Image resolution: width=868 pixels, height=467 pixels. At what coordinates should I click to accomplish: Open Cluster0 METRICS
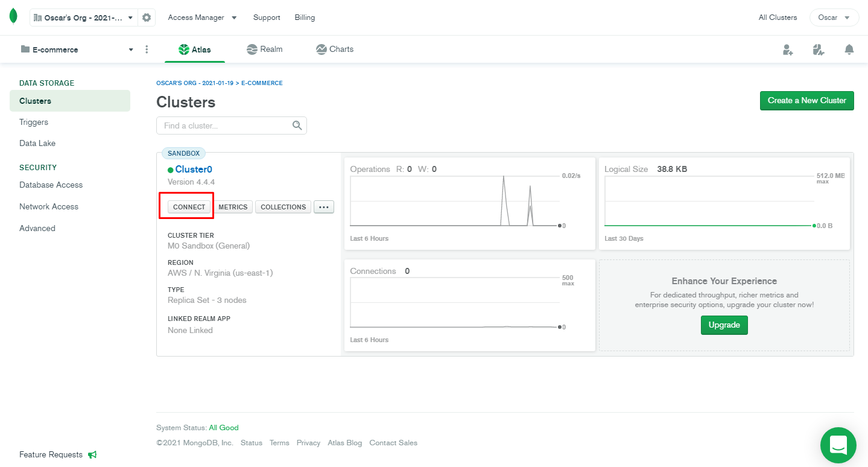[233, 207]
